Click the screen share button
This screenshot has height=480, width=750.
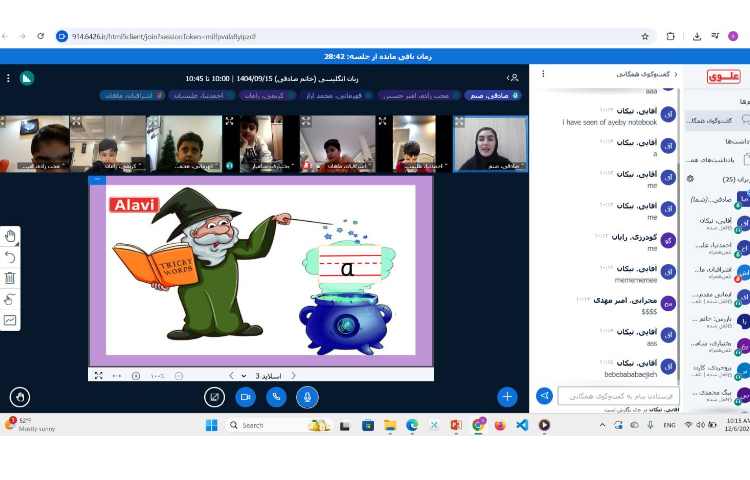point(214,397)
